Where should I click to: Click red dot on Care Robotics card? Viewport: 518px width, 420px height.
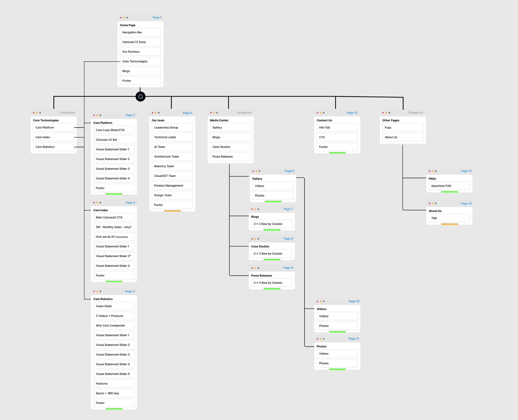(x=94, y=291)
